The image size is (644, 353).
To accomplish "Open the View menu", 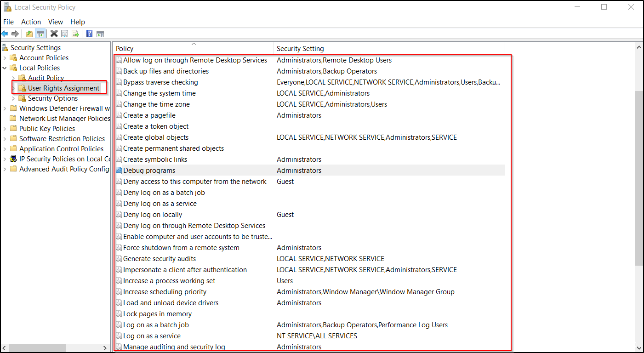I will [56, 22].
